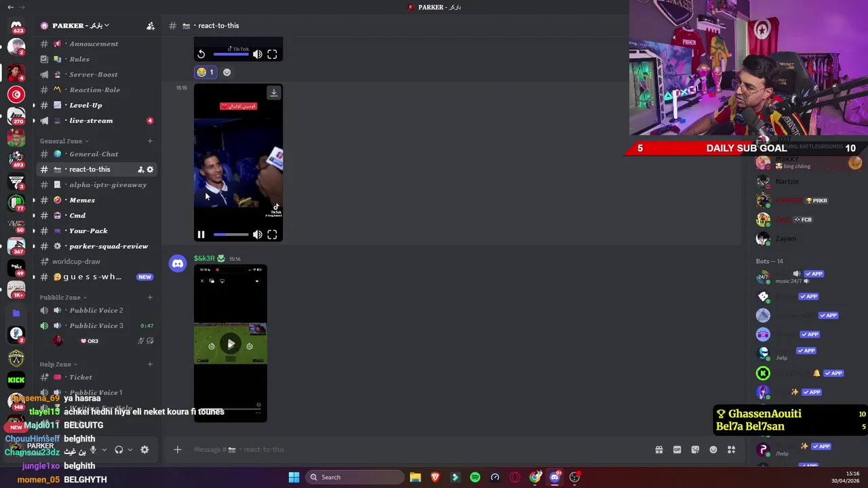The width and height of the screenshot is (868, 488).
Task: Open the gift icon in message bar
Action: pyautogui.click(x=658, y=449)
